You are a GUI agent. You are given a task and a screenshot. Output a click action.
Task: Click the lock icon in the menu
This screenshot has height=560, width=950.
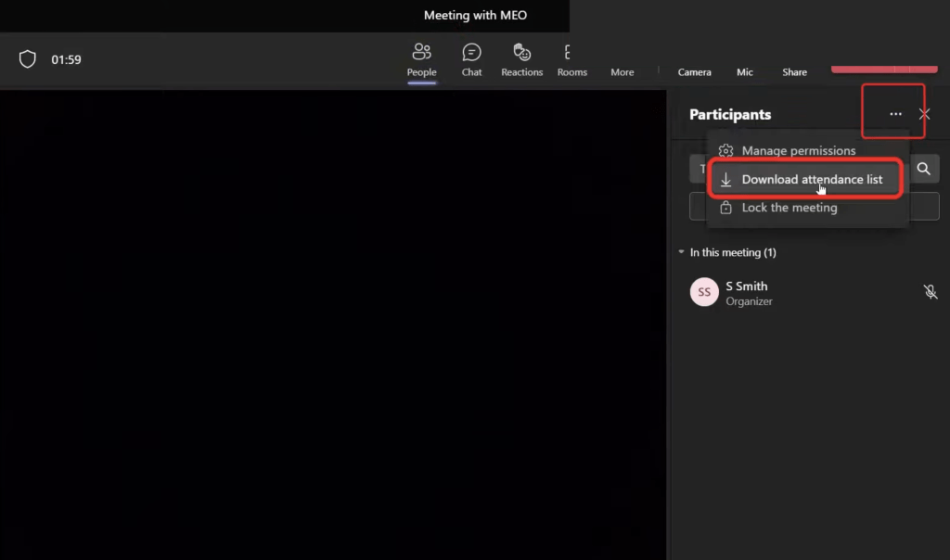click(x=725, y=208)
